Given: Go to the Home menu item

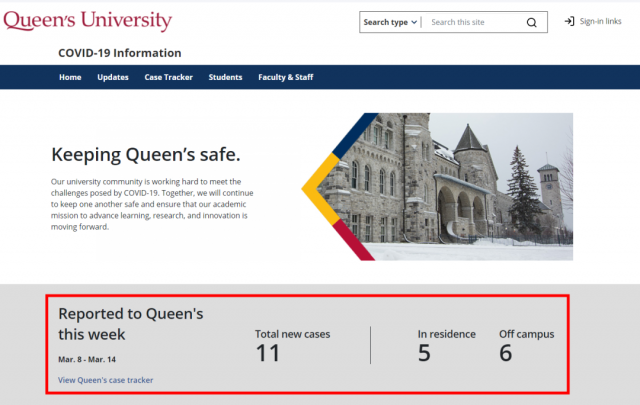Looking at the screenshot, I should (70, 77).
